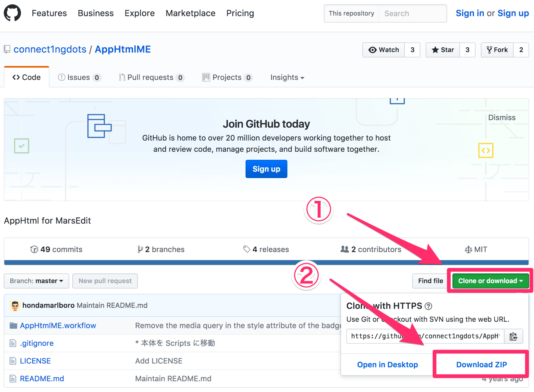This screenshot has height=392, width=534.
Task: Open the LICENSE file
Action: pos(35,361)
